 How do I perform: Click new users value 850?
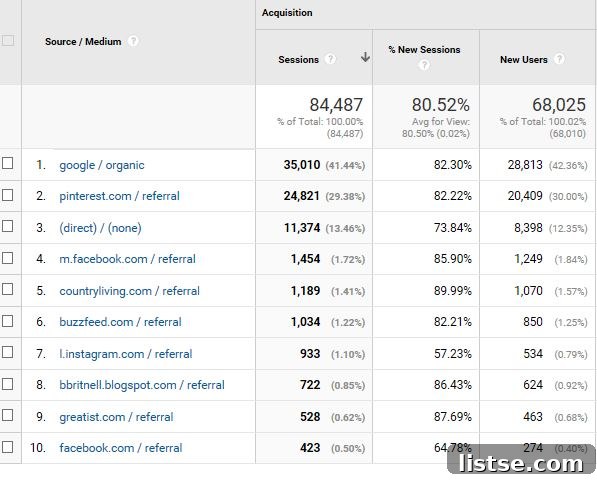click(533, 322)
